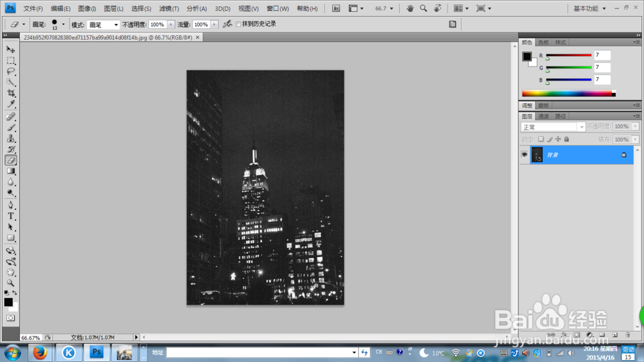Select the Spot Healing Brush tool
644x362 pixels.
pyautogui.click(x=11, y=117)
